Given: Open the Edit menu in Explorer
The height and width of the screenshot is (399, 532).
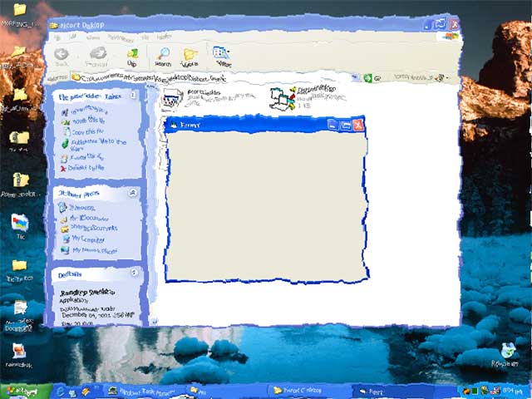Looking at the screenshot, I should (73, 37).
